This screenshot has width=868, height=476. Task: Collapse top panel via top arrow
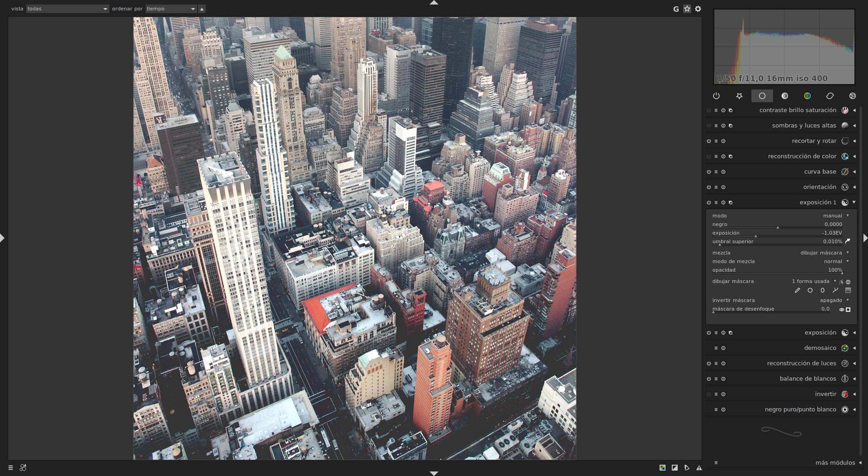(434, 3)
